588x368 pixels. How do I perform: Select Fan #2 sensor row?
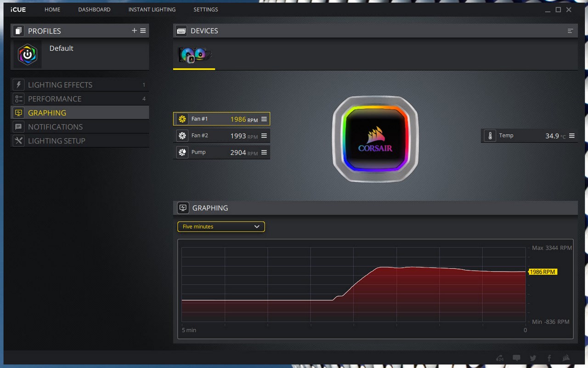[221, 136]
